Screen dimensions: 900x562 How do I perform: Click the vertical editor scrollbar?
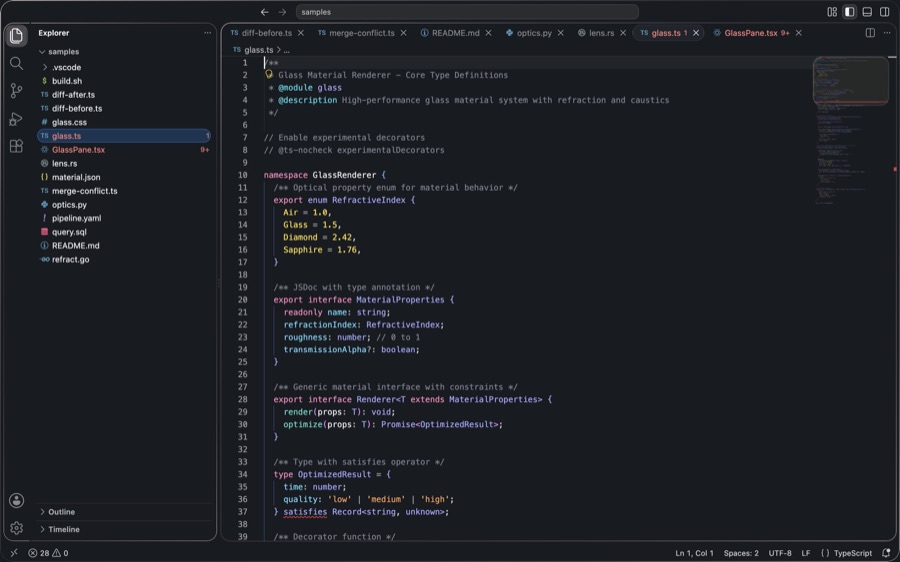(x=894, y=299)
